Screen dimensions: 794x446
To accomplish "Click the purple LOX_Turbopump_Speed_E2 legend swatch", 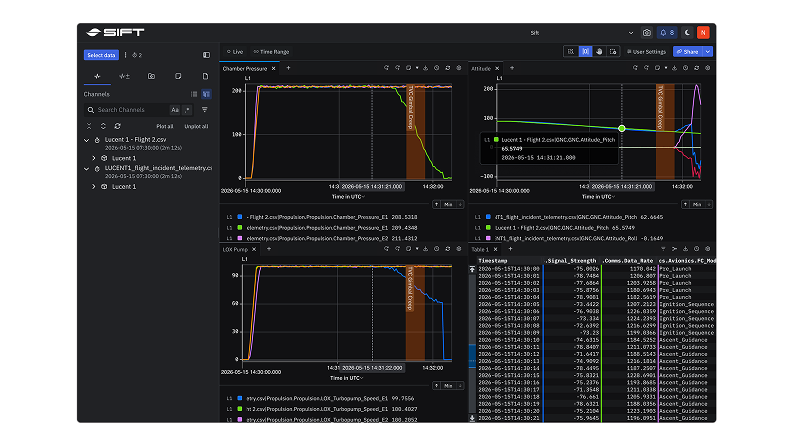I will point(240,420).
